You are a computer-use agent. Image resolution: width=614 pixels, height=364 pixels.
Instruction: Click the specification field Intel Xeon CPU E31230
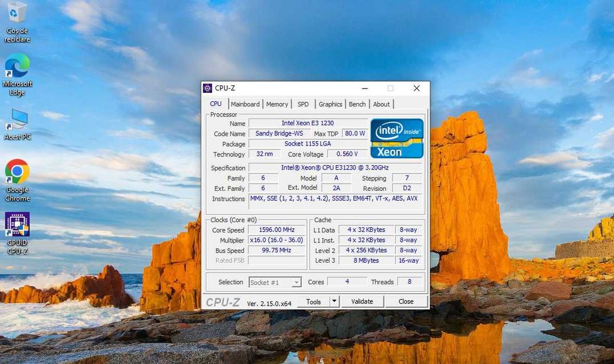coord(335,168)
